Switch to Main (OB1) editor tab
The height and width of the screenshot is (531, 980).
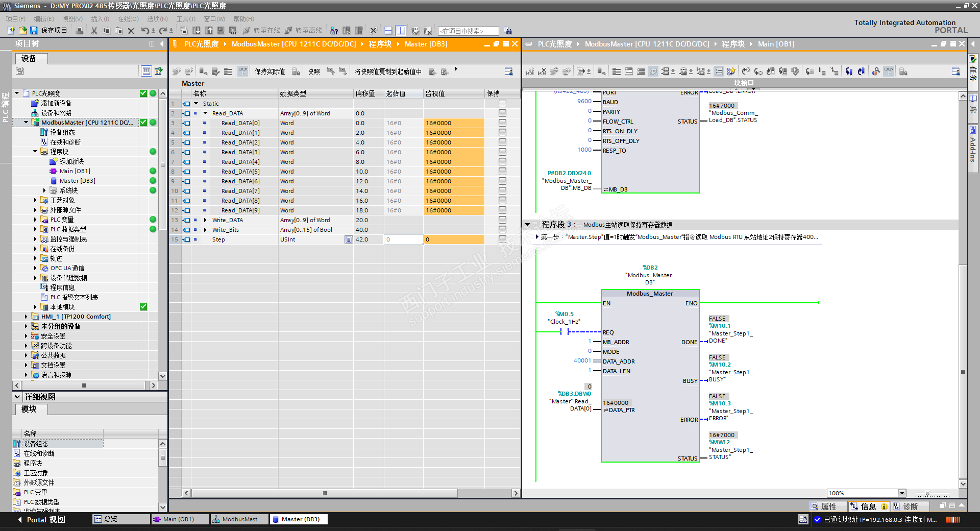tap(179, 519)
